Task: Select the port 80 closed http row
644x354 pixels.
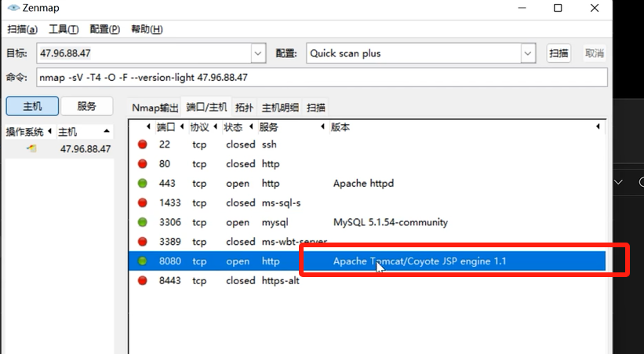Action: pos(367,163)
